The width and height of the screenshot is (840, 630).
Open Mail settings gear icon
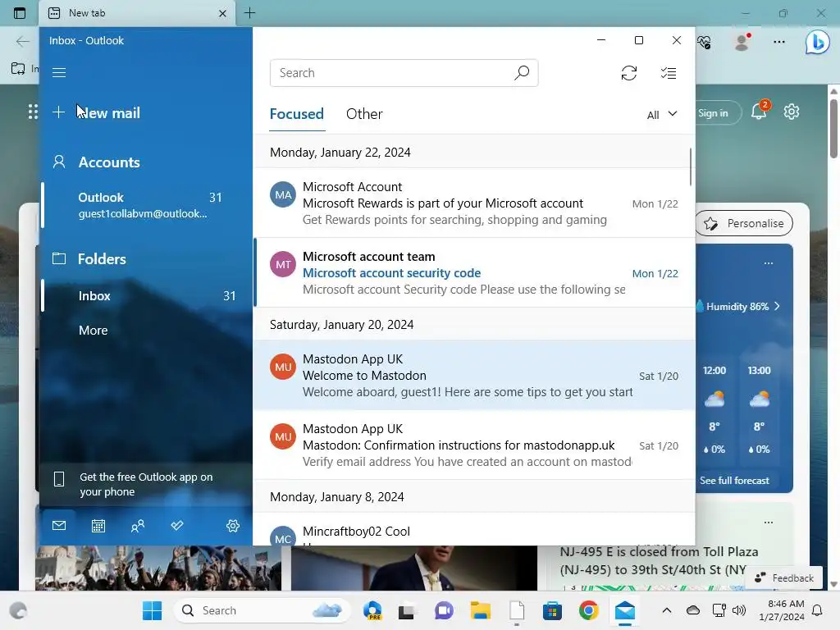232,526
